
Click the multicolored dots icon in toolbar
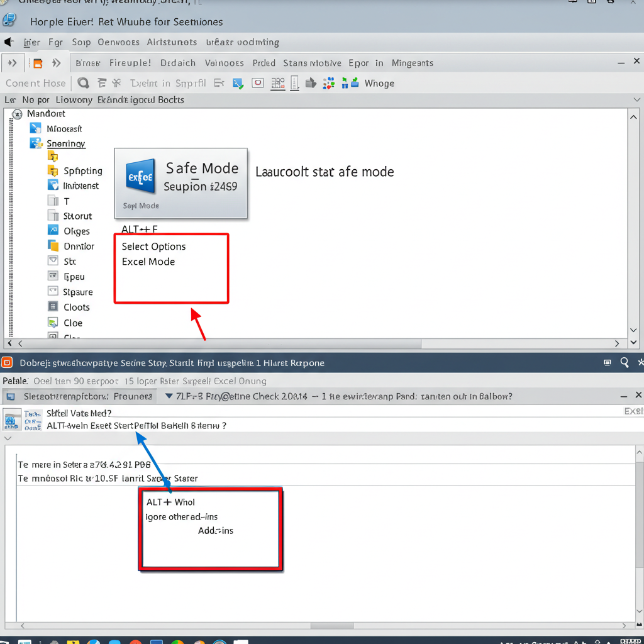[x=328, y=84]
